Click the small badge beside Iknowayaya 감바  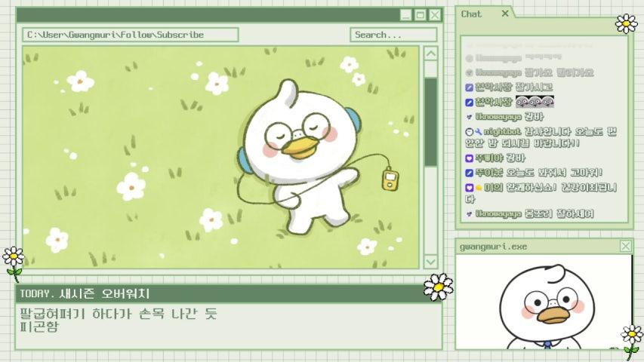(470, 117)
